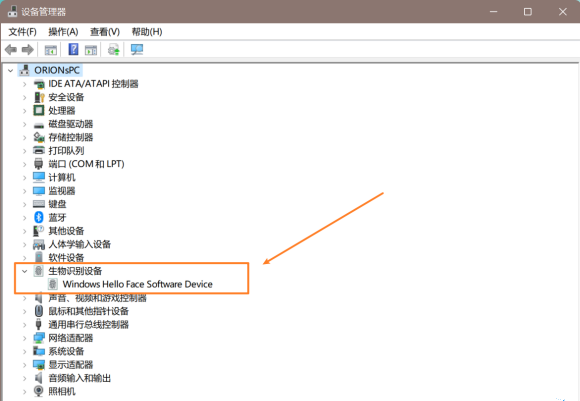Viewport: 580px width, 401px height.
Task: Open the 帮助(H) menu
Action: (x=147, y=32)
